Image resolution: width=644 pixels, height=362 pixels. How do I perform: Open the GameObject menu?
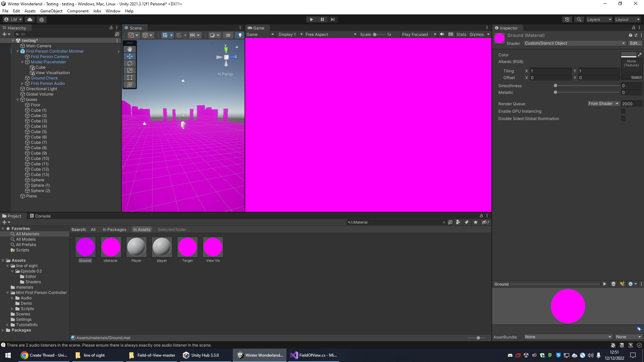click(51, 11)
